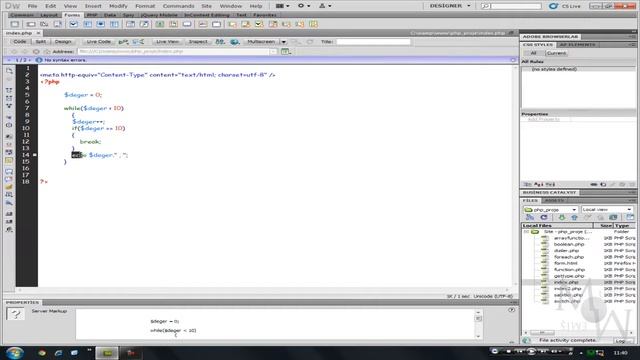The width and height of the screenshot is (640, 360).
Task: Switch to Split view
Action: (40, 42)
